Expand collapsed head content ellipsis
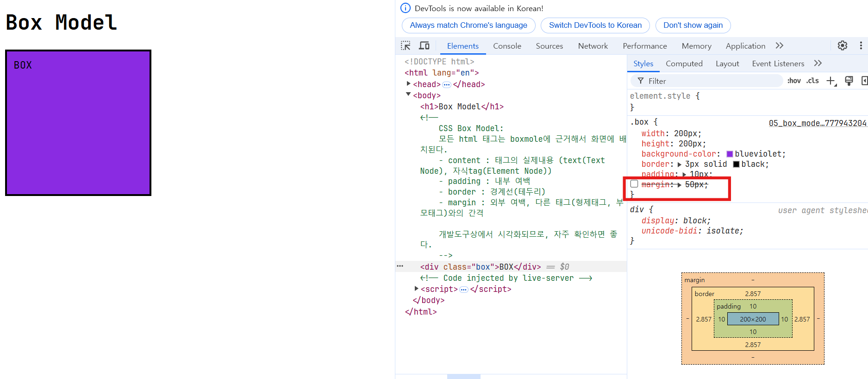Viewport: 868px width, 379px height. click(x=447, y=85)
